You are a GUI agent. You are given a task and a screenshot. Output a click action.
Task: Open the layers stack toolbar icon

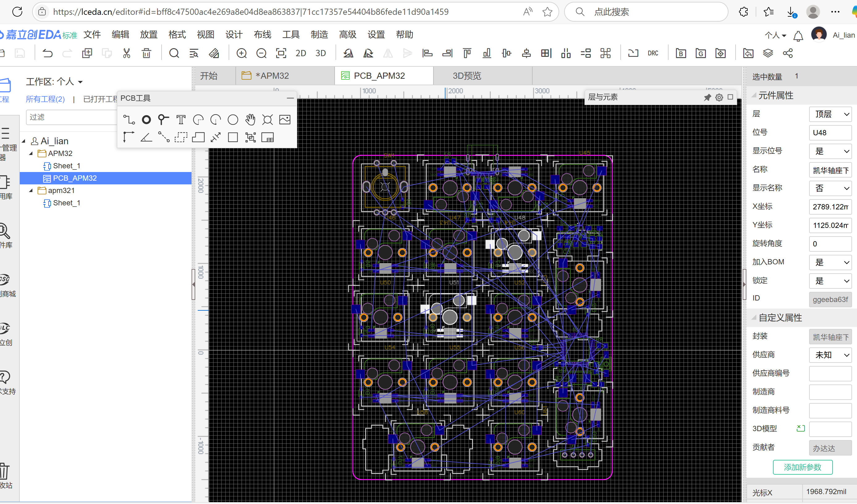pos(768,53)
